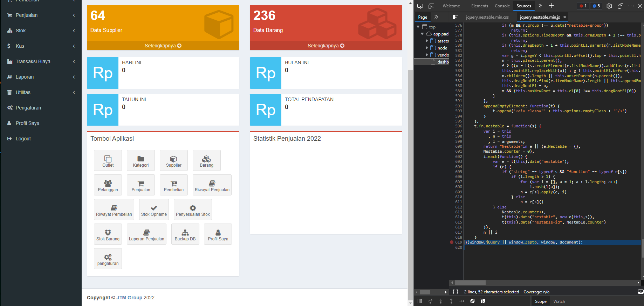Image resolution: width=644 pixels, height=306 pixels.
Task: Click Selengkapnya under Data Supplier
Action: (163, 46)
